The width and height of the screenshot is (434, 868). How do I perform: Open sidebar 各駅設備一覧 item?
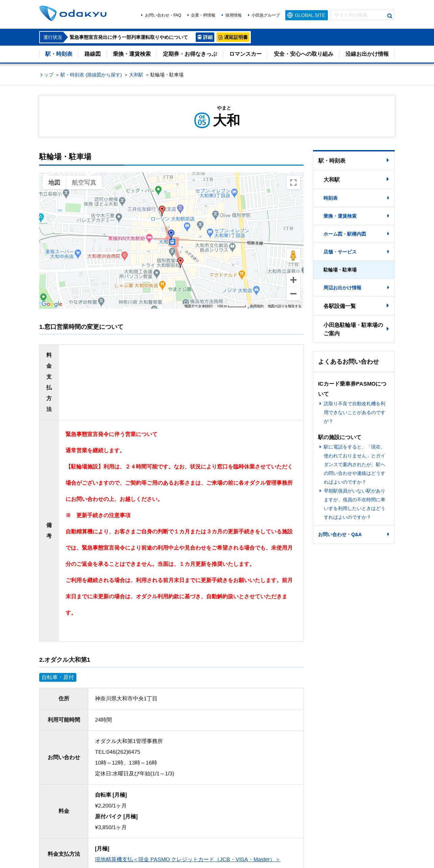click(x=354, y=306)
